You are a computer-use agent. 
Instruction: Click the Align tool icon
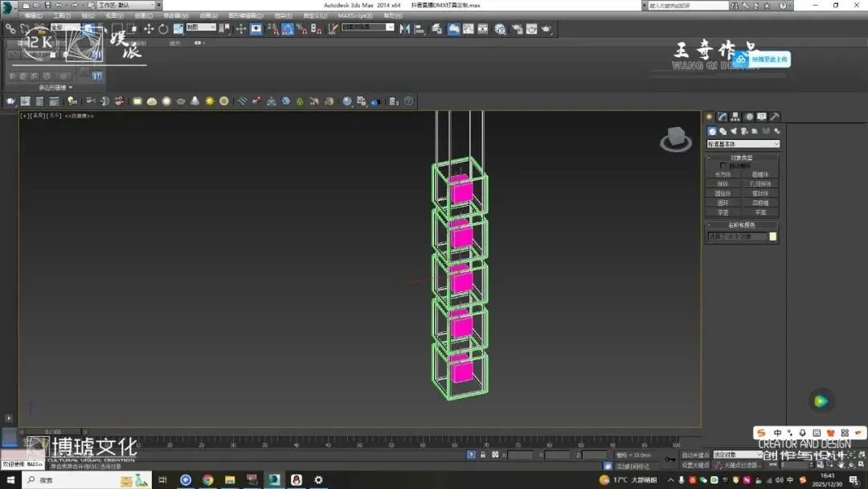[420, 29]
